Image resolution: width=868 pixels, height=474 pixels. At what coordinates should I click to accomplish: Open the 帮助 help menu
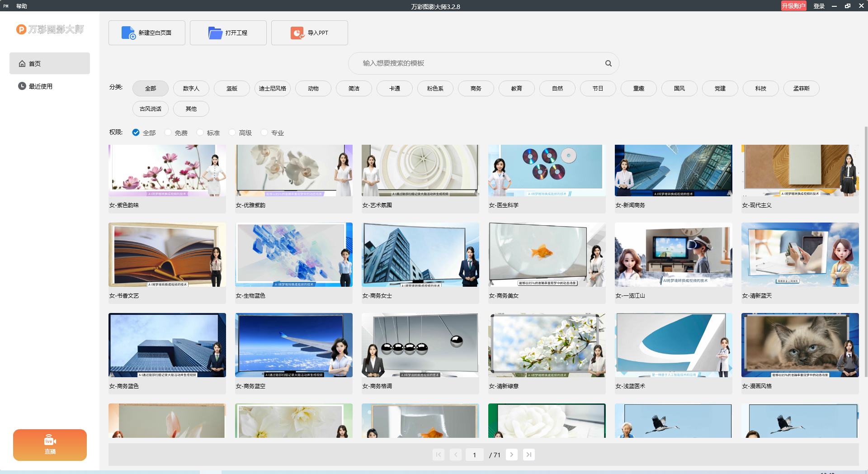(x=22, y=6)
